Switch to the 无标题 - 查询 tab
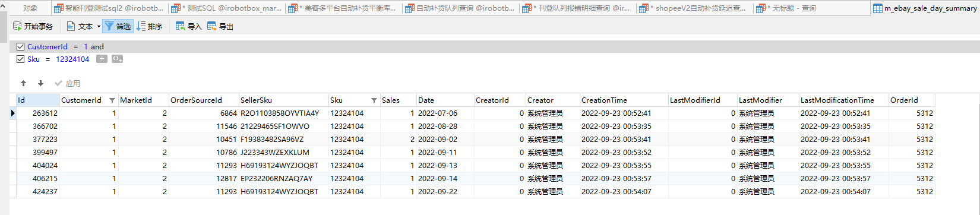Image resolution: width=980 pixels, height=215 pixels. [x=811, y=8]
